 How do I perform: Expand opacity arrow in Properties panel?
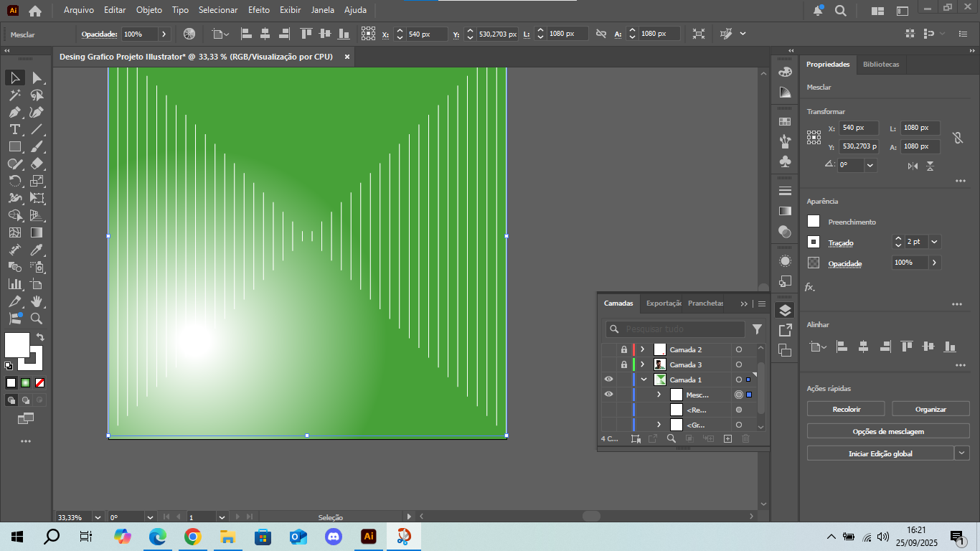point(934,263)
